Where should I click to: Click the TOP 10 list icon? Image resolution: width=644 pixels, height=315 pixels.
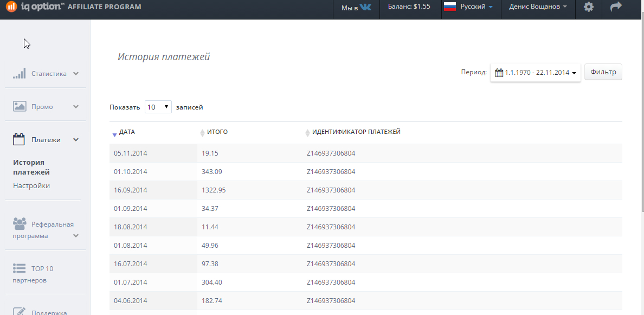click(20, 268)
